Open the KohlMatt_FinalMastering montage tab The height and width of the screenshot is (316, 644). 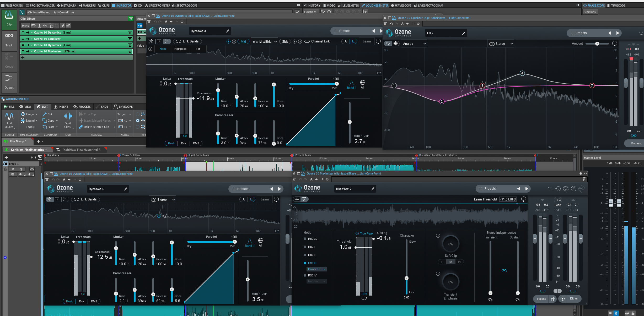tap(28, 150)
